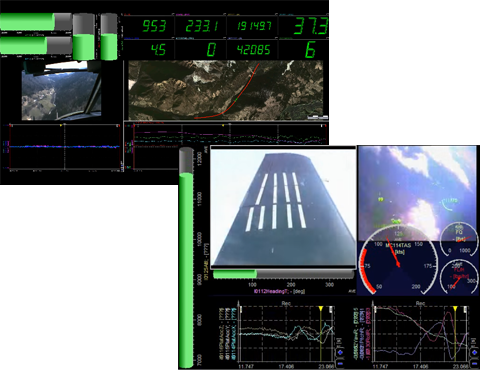
Task: Click the head-up display sky video
Action: (x=418, y=193)
